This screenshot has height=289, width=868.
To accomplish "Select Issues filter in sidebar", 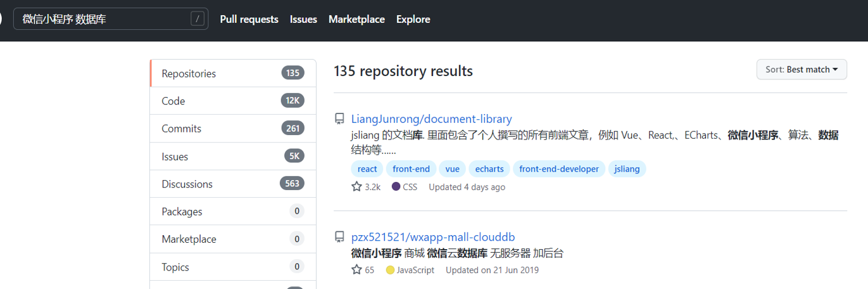I will tap(233, 157).
